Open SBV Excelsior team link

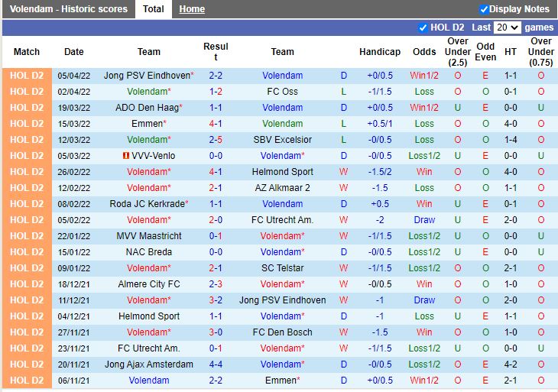[x=283, y=139]
